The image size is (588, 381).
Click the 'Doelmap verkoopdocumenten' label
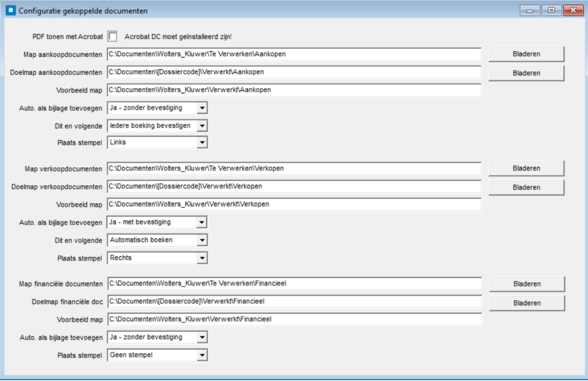[x=57, y=187]
